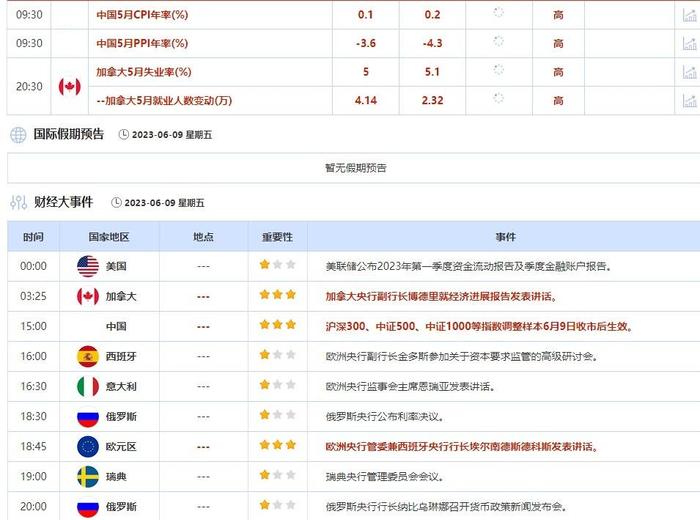Open chart icon for 中国5月CPI年率 row
Viewport: 700px width, 520px height.
[x=690, y=15]
